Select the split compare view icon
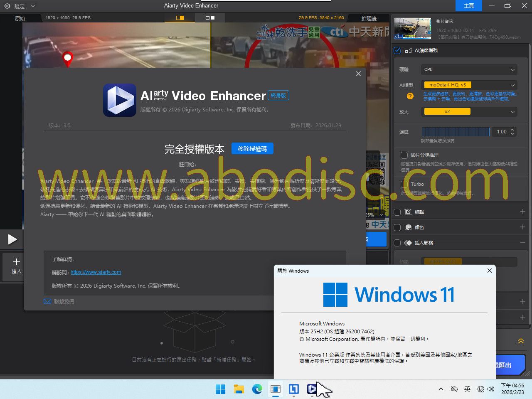532x399 pixels. point(180,18)
